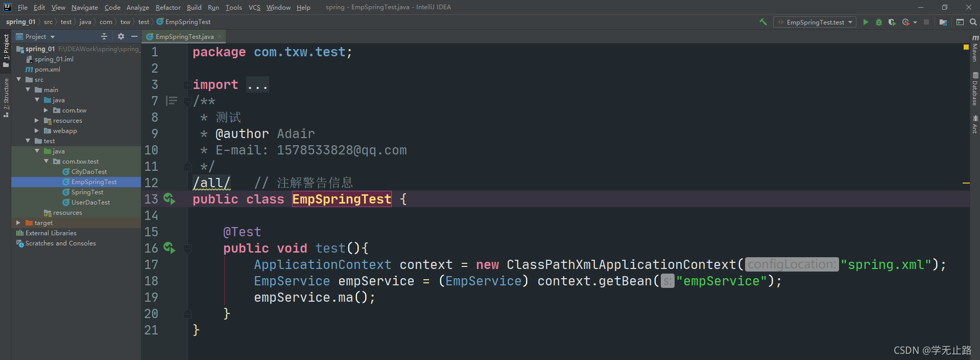Open the Structure tool window tab
The height and width of the screenshot is (360, 980).
coord(6,98)
